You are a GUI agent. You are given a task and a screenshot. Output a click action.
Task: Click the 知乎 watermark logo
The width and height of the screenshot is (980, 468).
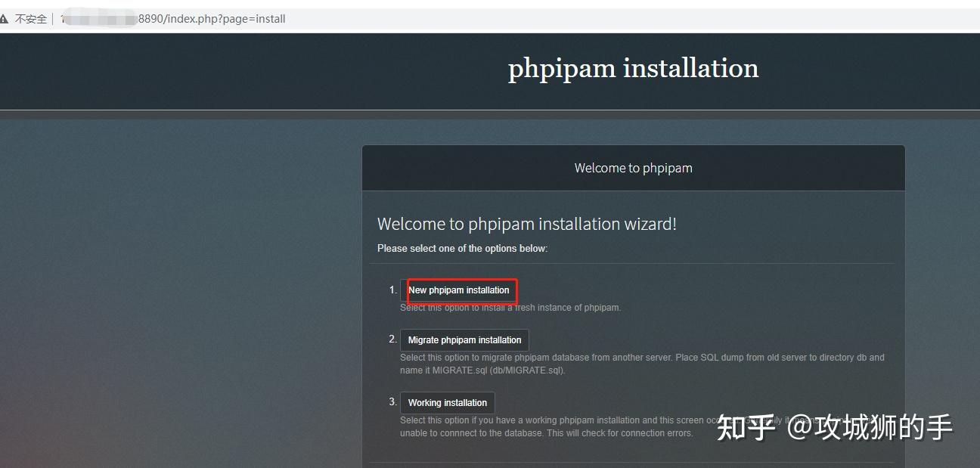click(x=746, y=428)
